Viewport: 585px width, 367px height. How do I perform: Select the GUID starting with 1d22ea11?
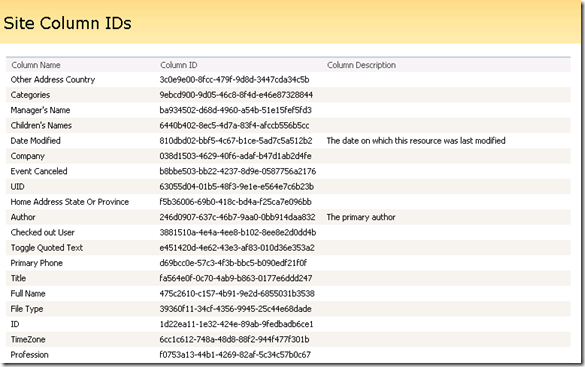click(x=236, y=324)
